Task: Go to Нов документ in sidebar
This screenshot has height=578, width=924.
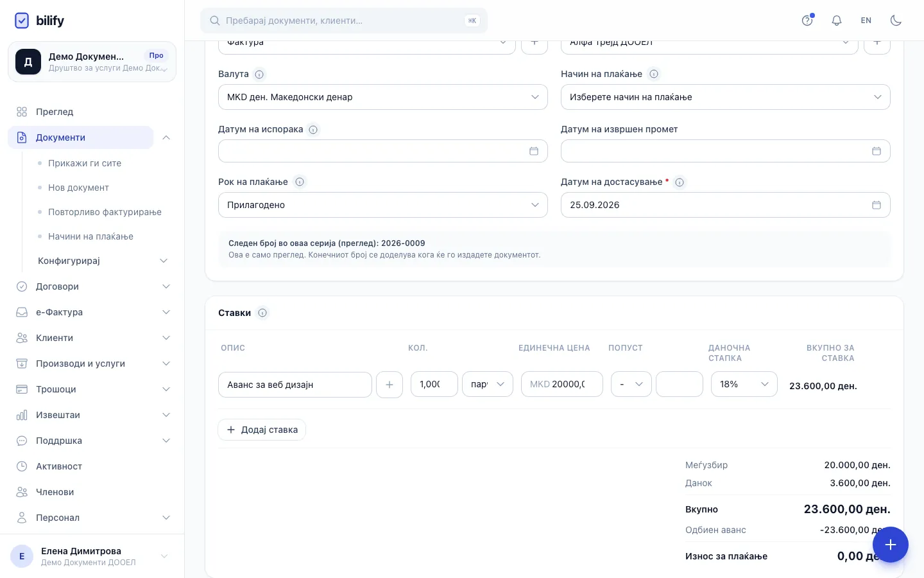Action: [x=78, y=188]
